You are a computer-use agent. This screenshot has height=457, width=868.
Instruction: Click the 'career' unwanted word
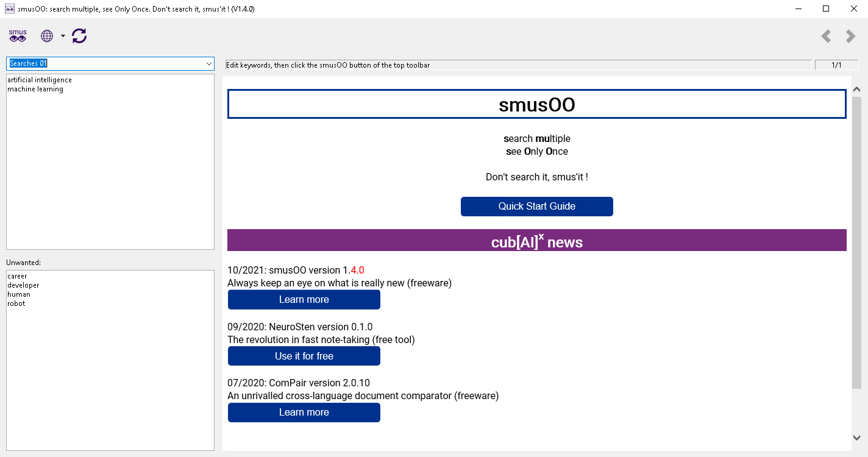tap(17, 276)
